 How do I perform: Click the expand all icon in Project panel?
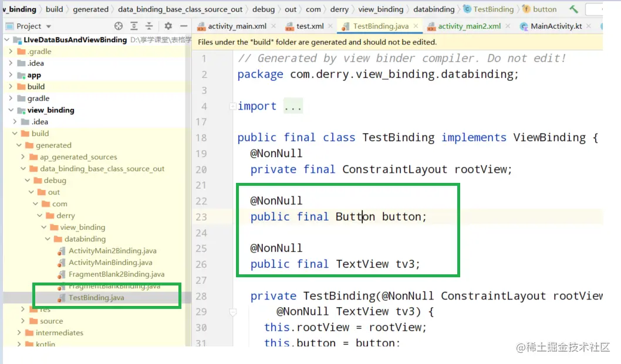134,26
